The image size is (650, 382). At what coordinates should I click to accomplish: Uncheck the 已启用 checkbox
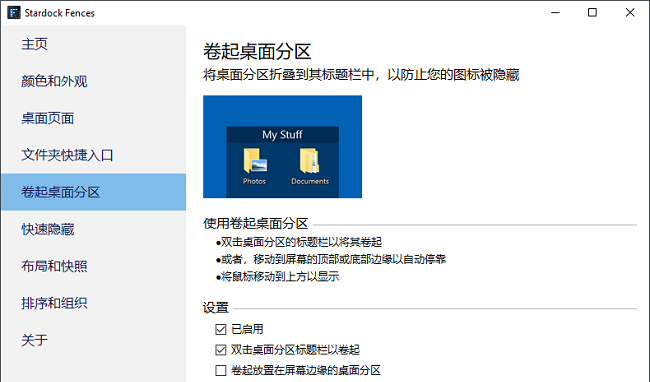pos(221,329)
